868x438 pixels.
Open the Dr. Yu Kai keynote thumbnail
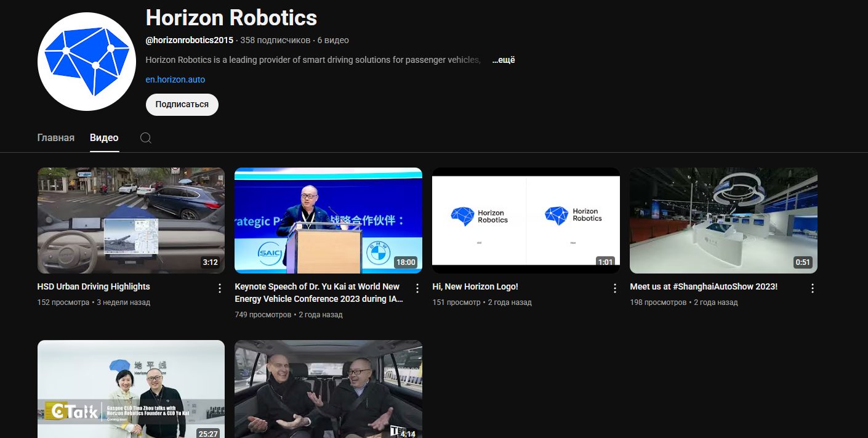pyautogui.click(x=328, y=221)
